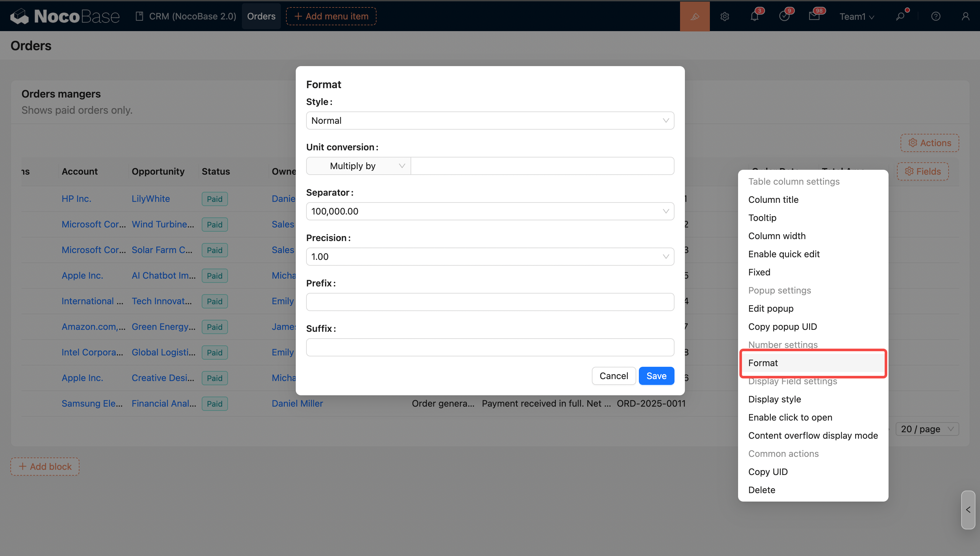
Task: Choose Enable quick edit menu option
Action: click(x=783, y=254)
